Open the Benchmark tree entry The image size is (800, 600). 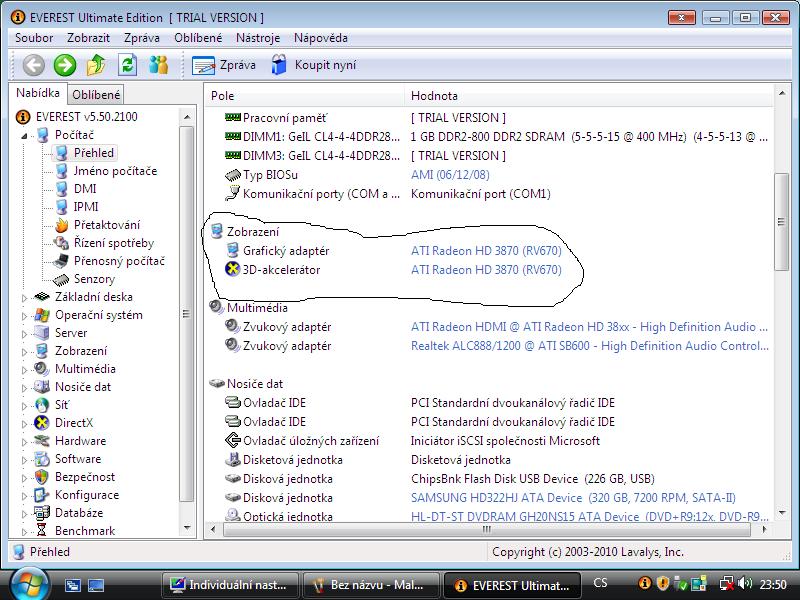pos(84,531)
